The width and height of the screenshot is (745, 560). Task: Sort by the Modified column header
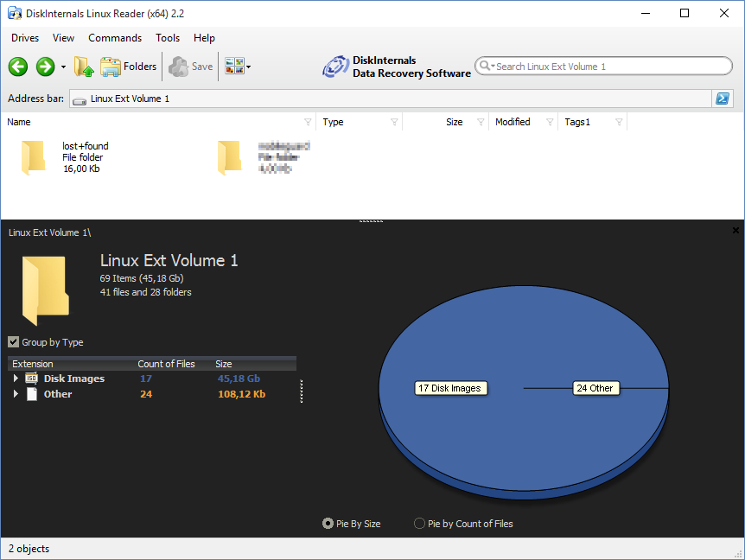coord(513,122)
